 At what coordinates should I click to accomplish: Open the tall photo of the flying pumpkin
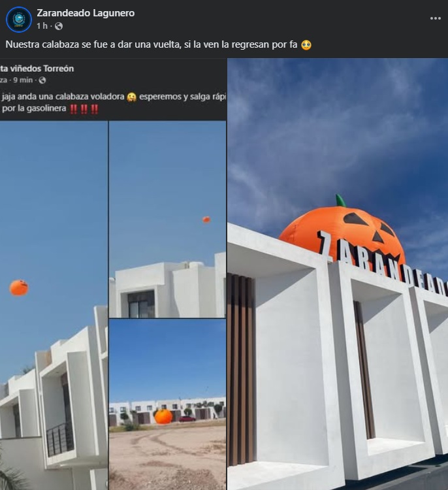tap(54, 305)
